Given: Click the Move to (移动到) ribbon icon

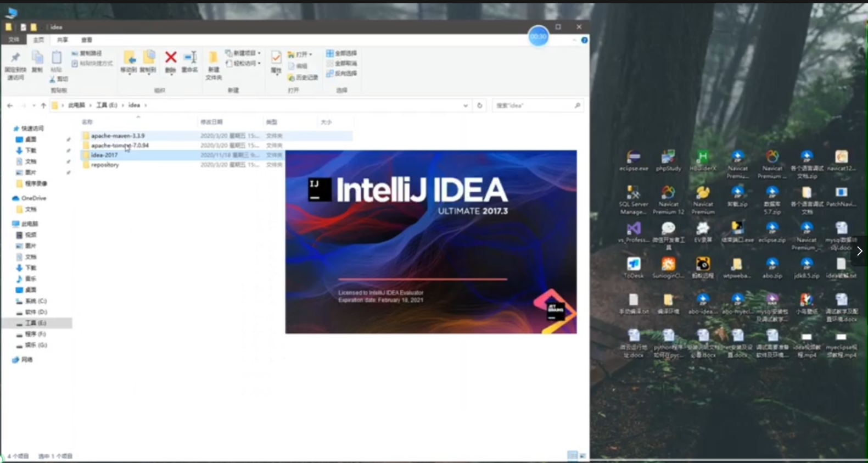Looking at the screenshot, I should pos(129,58).
